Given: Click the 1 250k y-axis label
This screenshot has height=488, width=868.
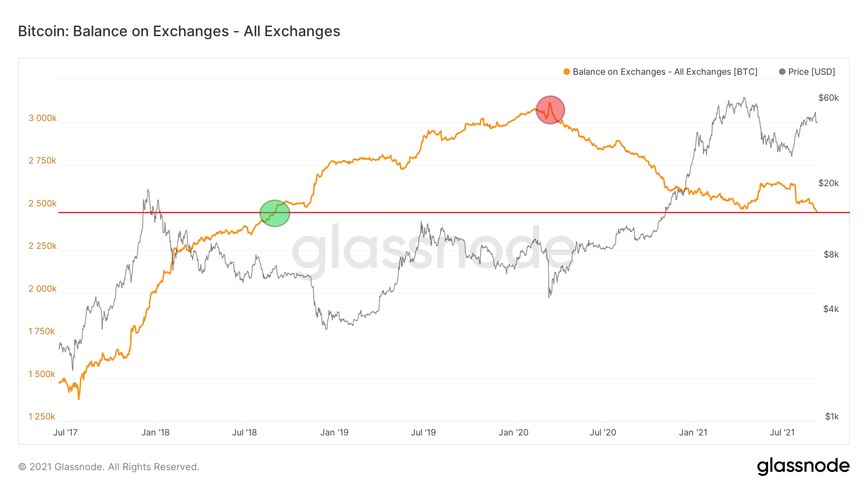Looking at the screenshot, I should click(x=42, y=417).
